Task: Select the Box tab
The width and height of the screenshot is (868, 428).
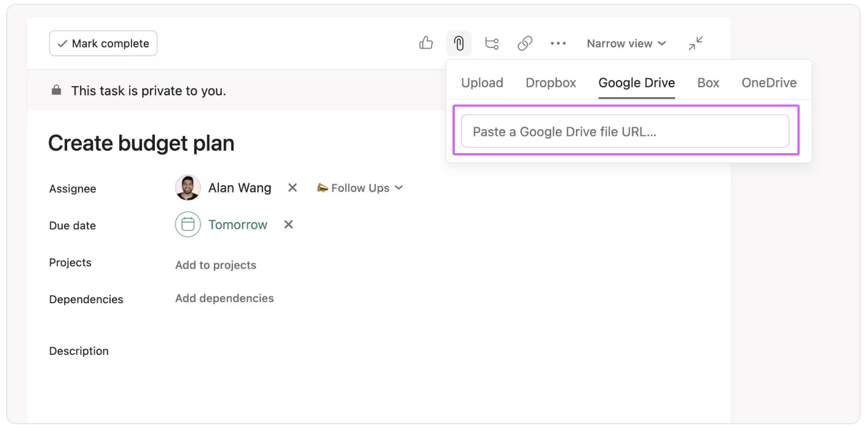Action: pyautogui.click(x=708, y=83)
